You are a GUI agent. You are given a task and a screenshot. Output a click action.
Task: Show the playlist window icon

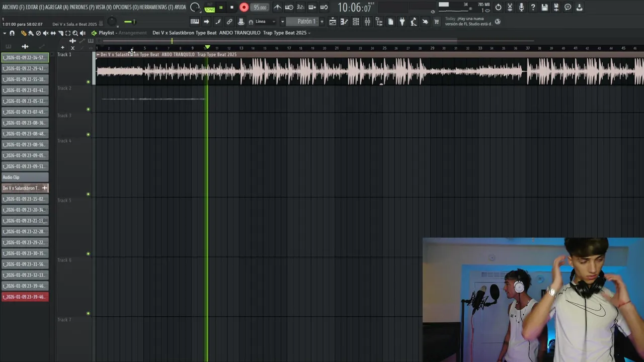333,22
